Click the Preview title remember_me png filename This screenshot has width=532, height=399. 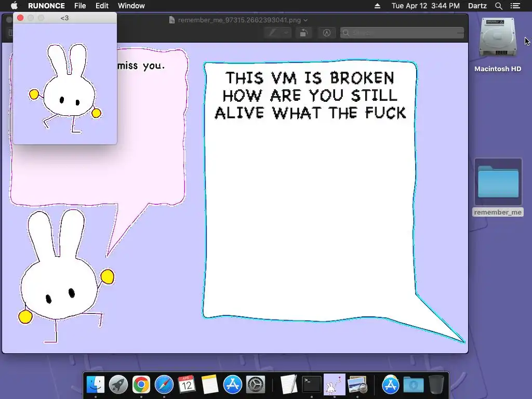coord(239,20)
